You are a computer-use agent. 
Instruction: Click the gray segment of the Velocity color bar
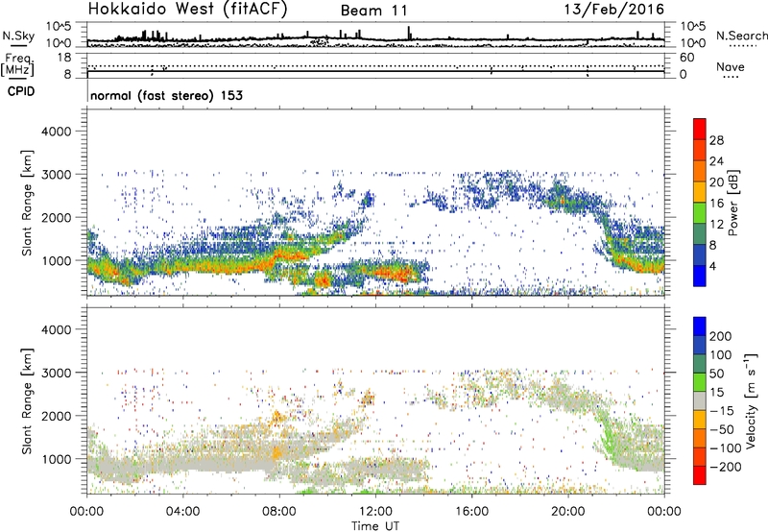pyautogui.click(x=700, y=400)
